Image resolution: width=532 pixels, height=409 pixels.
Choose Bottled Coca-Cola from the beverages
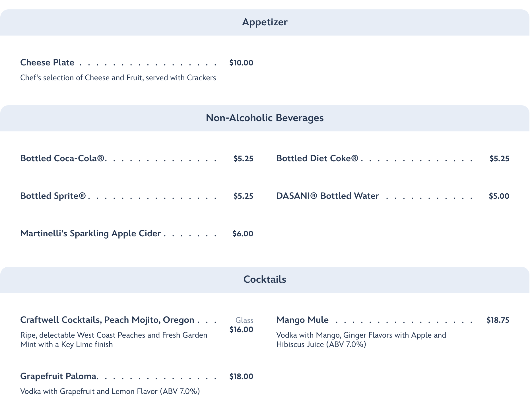point(63,158)
